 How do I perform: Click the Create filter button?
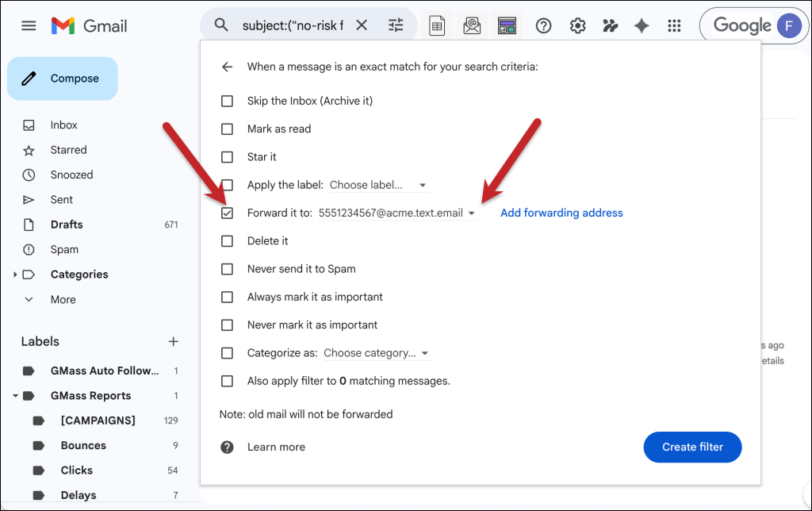[x=692, y=447]
